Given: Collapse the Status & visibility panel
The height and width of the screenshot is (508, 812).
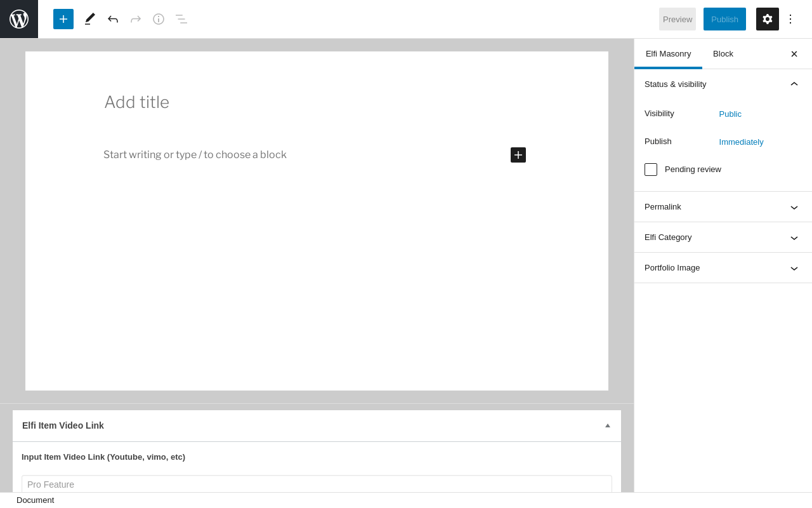Looking at the screenshot, I should pyautogui.click(x=794, y=84).
